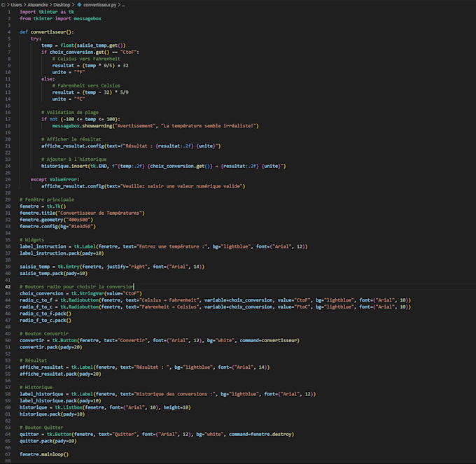The image size is (476, 464).
Task: Click comment '# Fahrenheit vers Celsius'
Action: tap(86, 85)
